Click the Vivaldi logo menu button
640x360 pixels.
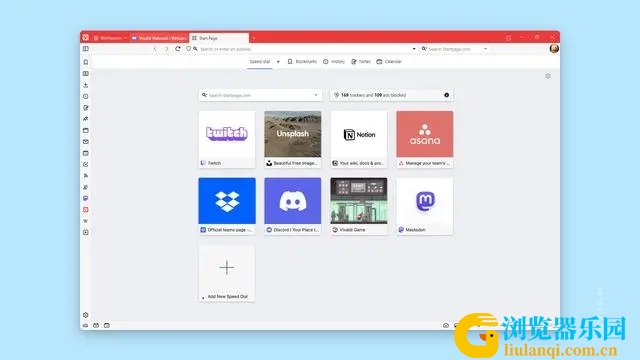(x=86, y=38)
